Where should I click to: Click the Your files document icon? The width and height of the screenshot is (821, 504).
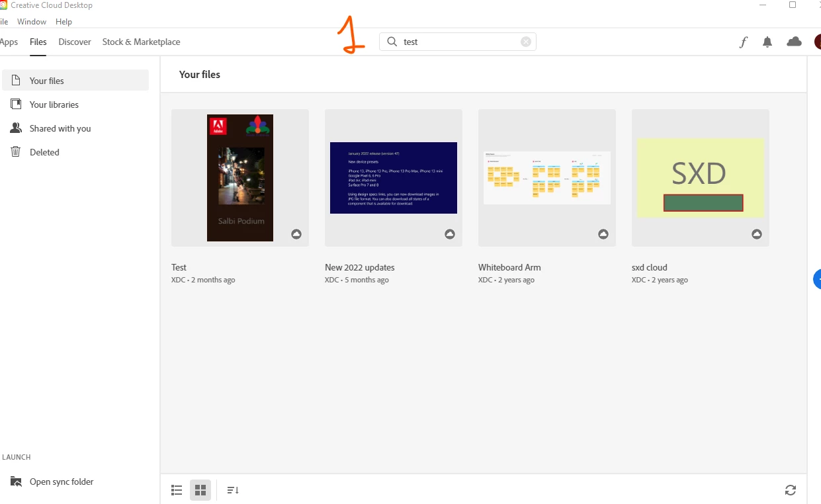[16, 80]
